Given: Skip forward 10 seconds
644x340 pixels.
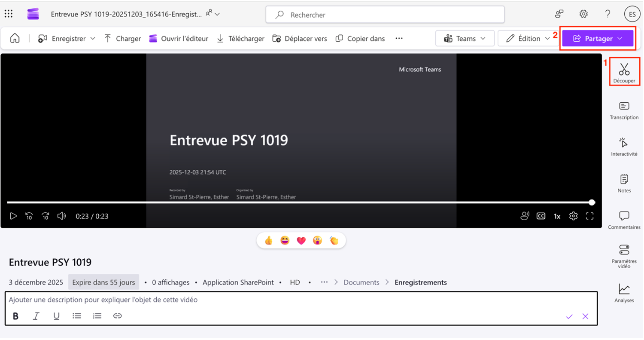Looking at the screenshot, I should pos(46,216).
